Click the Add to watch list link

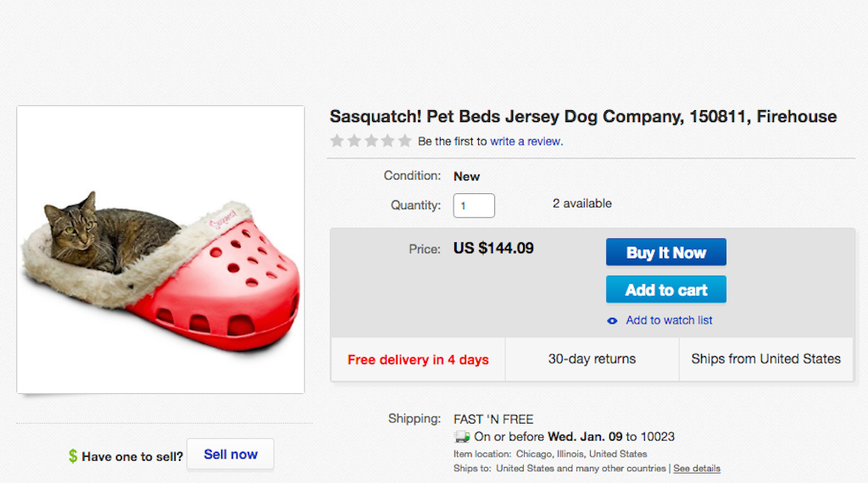click(669, 320)
